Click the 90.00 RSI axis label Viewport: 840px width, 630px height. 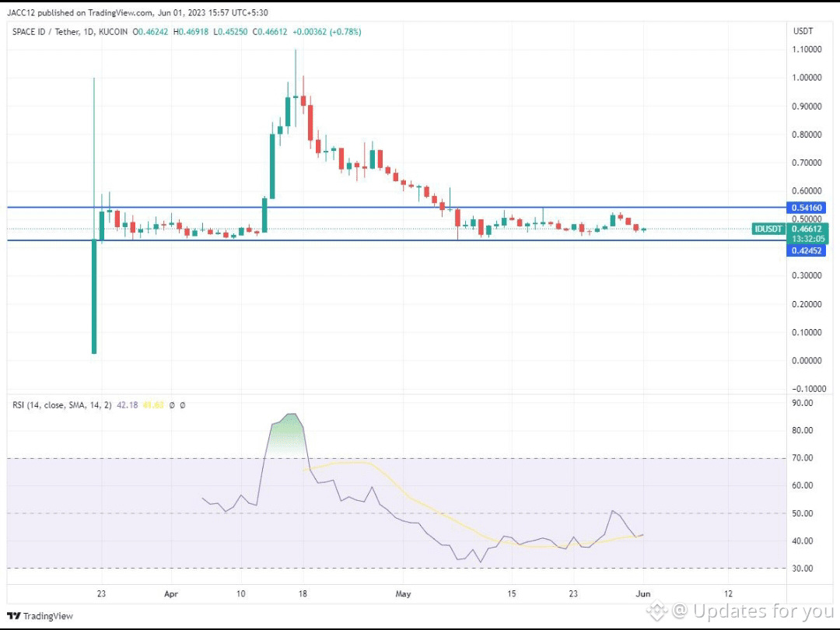[803, 403]
